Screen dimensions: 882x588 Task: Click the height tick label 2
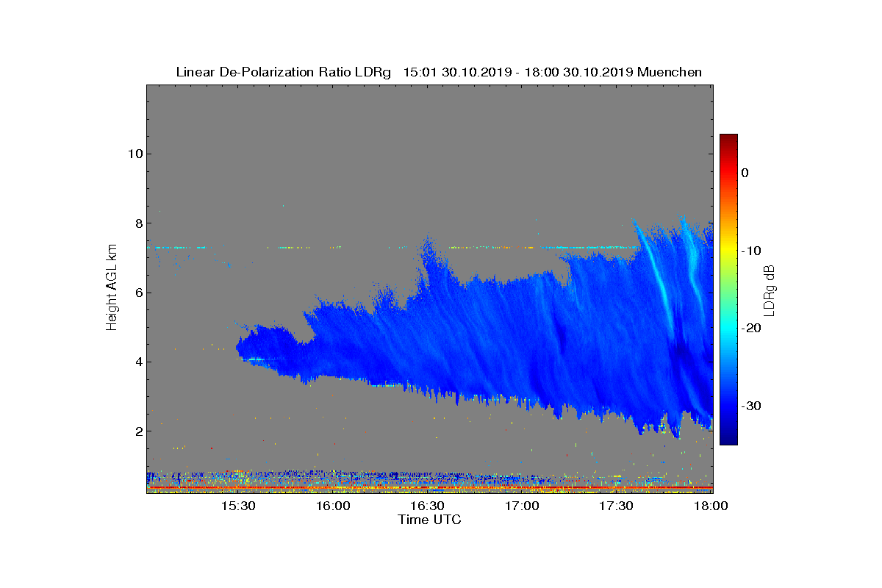137,431
